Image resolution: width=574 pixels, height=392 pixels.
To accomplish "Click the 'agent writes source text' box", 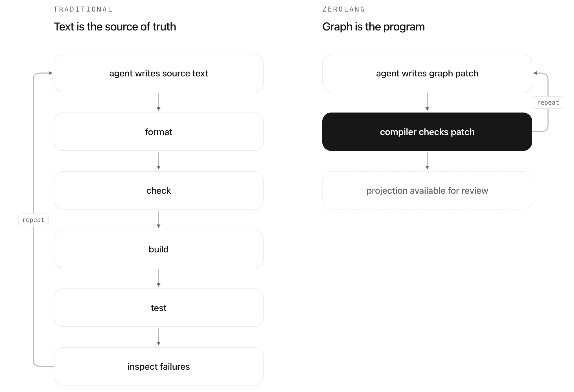I will (159, 73).
